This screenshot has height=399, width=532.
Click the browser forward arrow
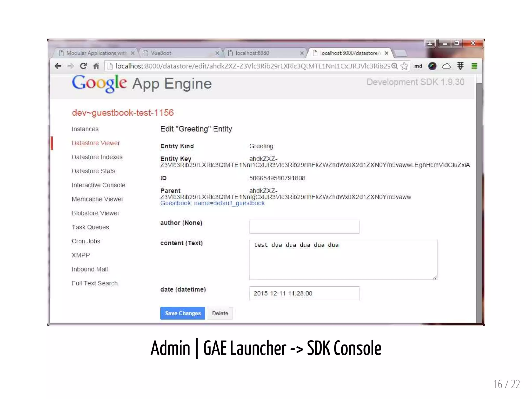pos(70,66)
